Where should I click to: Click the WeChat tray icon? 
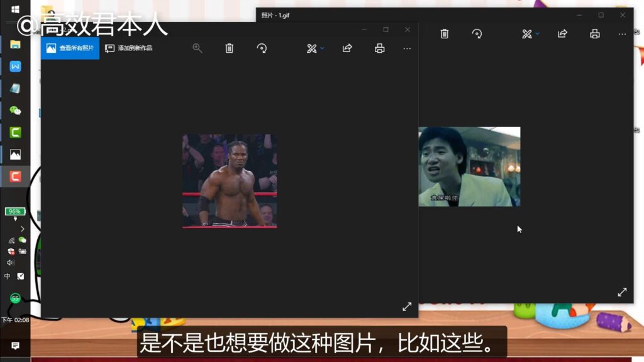(22, 240)
